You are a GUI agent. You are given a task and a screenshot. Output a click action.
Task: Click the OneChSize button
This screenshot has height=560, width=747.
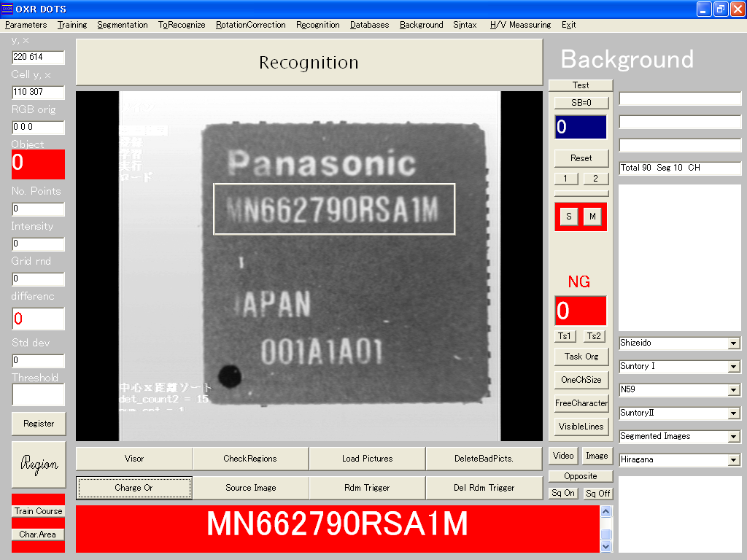click(x=581, y=380)
